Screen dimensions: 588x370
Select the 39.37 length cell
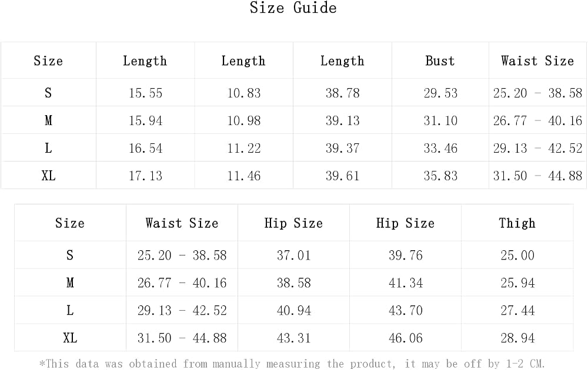[342, 149]
